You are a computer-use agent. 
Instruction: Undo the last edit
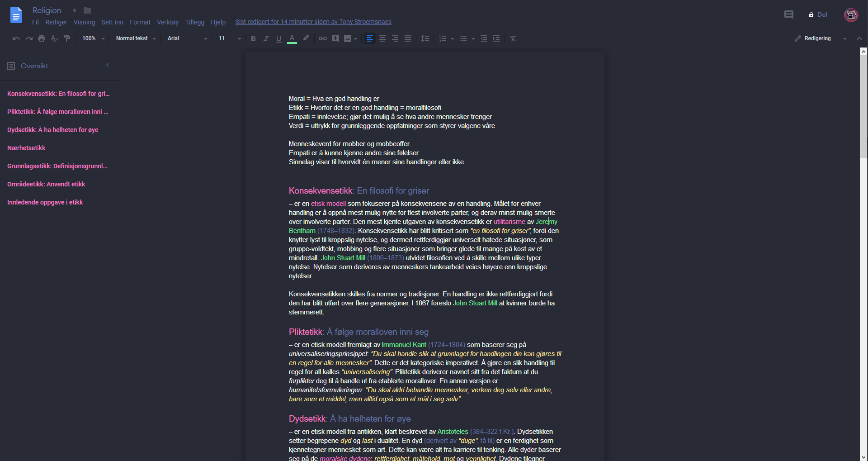pyautogui.click(x=15, y=38)
